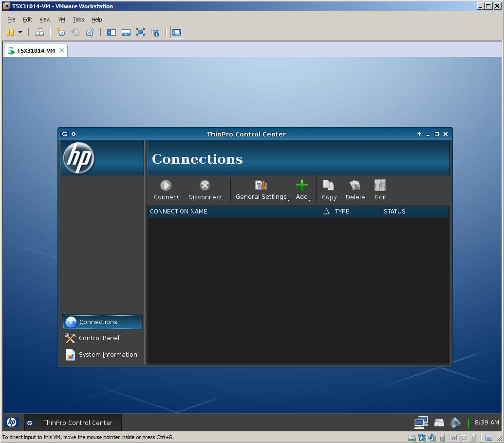Click the sound card icon in VMware status bar
This screenshot has height=443, width=504.
coord(432,438)
